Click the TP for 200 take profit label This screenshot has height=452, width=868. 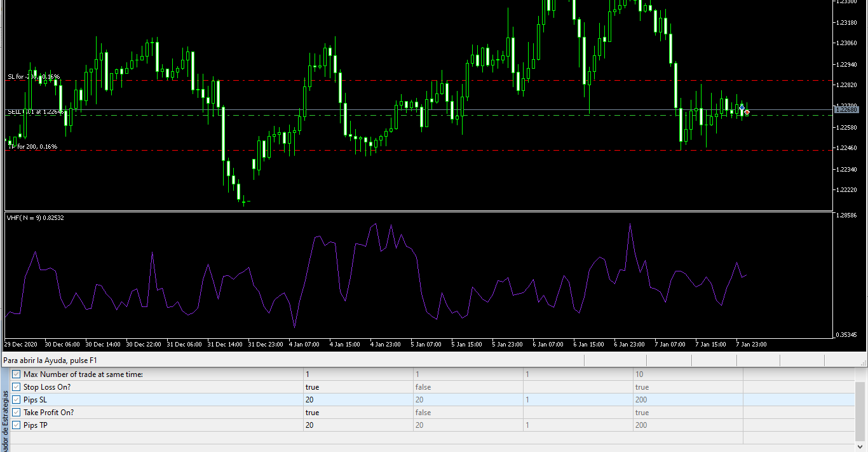click(33, 147)
